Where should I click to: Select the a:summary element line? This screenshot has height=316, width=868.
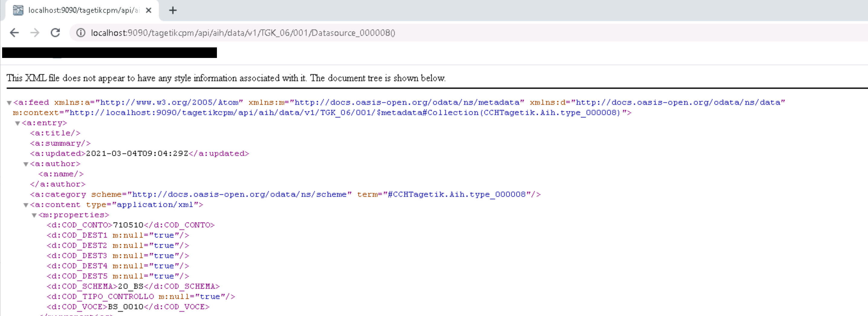point(60,143)
